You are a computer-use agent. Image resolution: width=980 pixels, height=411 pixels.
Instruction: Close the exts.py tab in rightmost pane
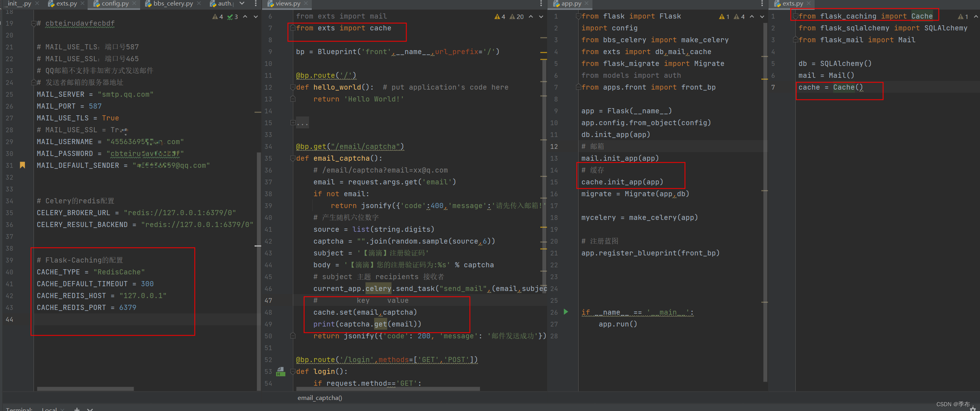809,4
